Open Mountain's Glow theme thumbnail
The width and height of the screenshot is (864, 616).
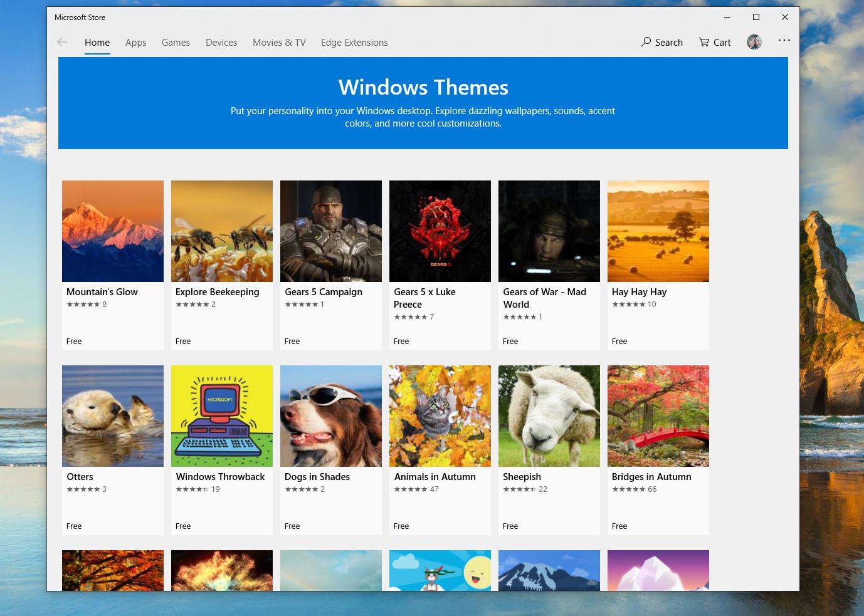(113, 231)
